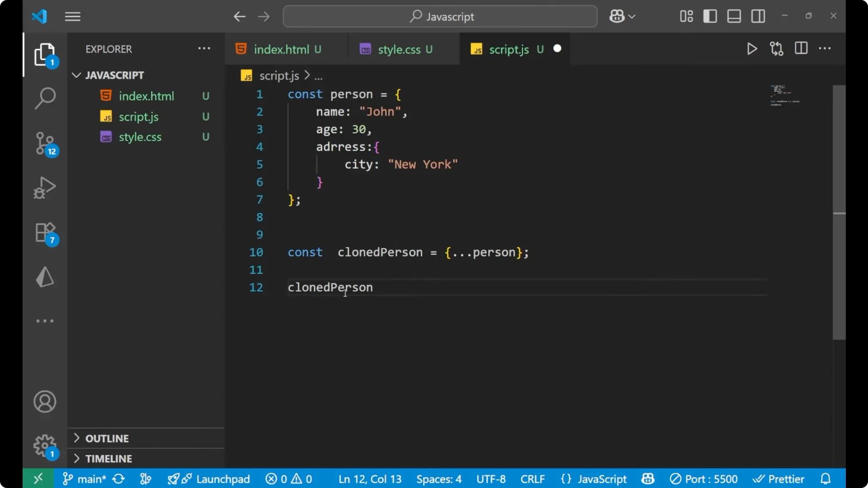Open Source Control view
Image resolution: width=868 pixels, height=488 pixels.
45,143
